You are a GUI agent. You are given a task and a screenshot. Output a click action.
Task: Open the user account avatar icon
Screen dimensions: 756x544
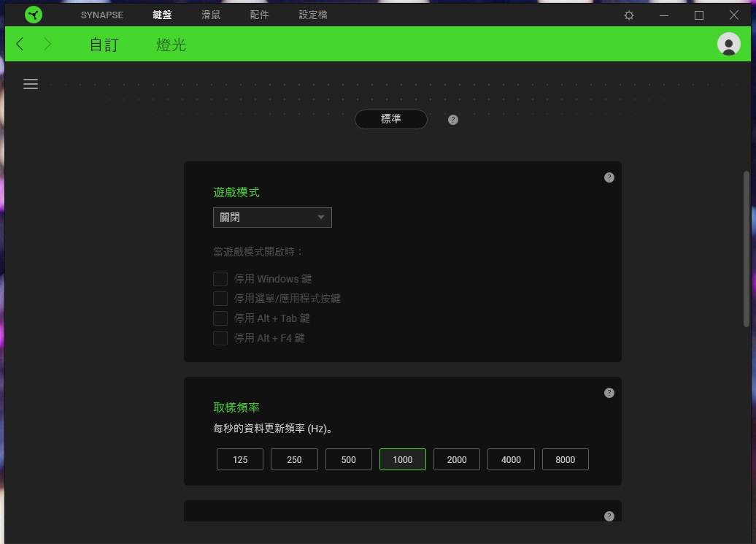coord(728,44)
